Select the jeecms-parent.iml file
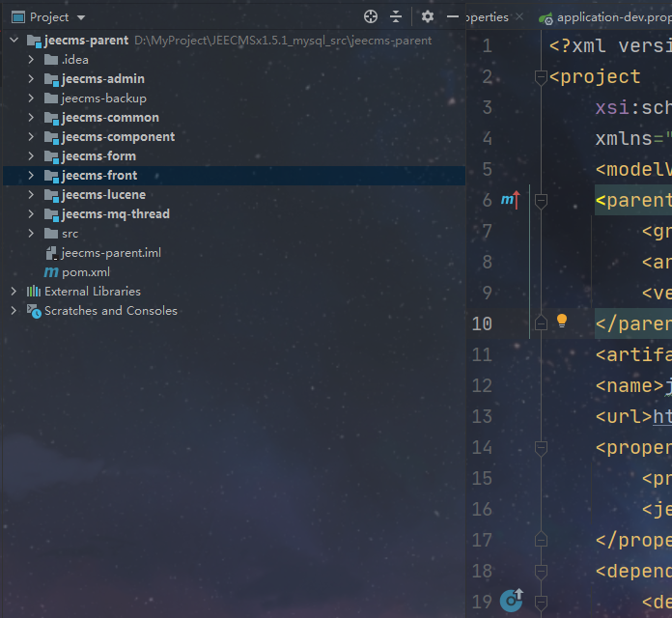The width and height of the screenshot is (672, 618). 111,253
